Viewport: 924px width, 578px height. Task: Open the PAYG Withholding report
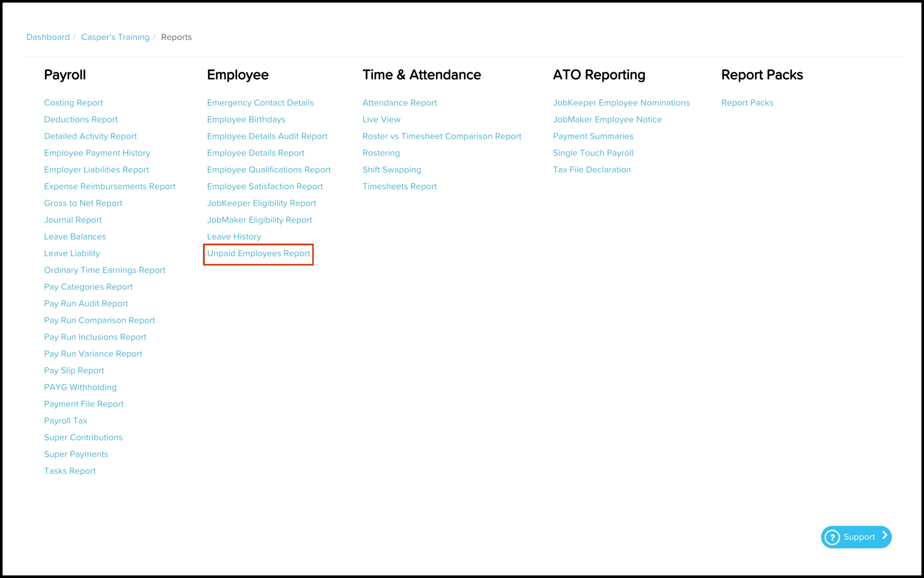tap(80, 387)
